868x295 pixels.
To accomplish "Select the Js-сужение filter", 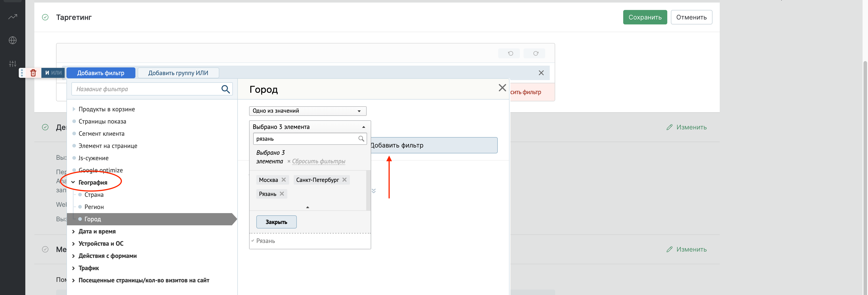I will tap(93, 158).
